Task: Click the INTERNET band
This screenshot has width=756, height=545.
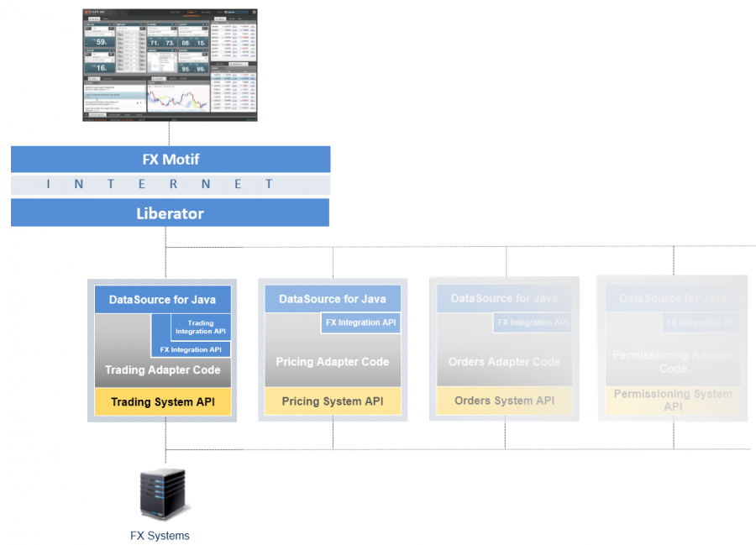Action: [x=171, y=185]
